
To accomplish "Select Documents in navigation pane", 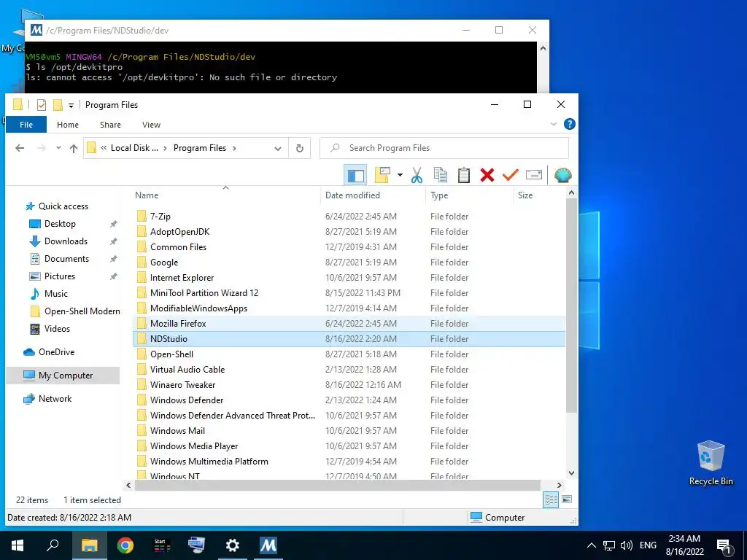I will 66,259.
